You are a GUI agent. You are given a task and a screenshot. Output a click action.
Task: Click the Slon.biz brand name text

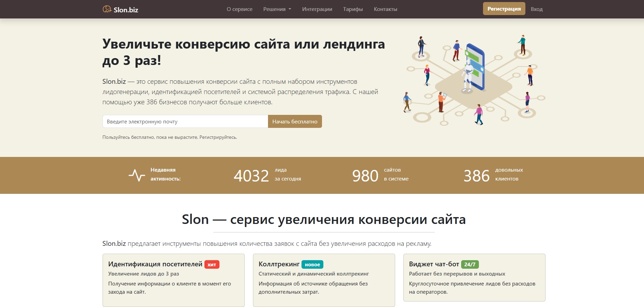(x=126, y=10)
